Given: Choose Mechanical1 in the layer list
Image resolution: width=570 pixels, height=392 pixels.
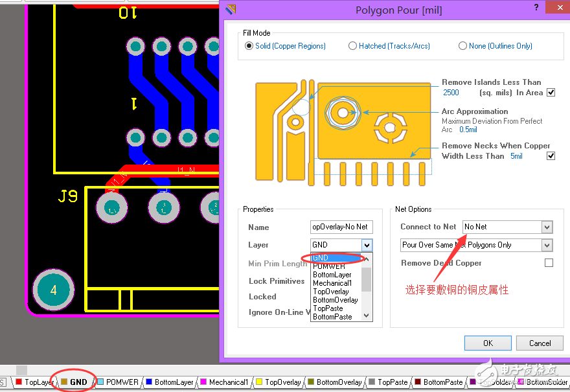Looking at the screenshot, I should tap(336, 283).
